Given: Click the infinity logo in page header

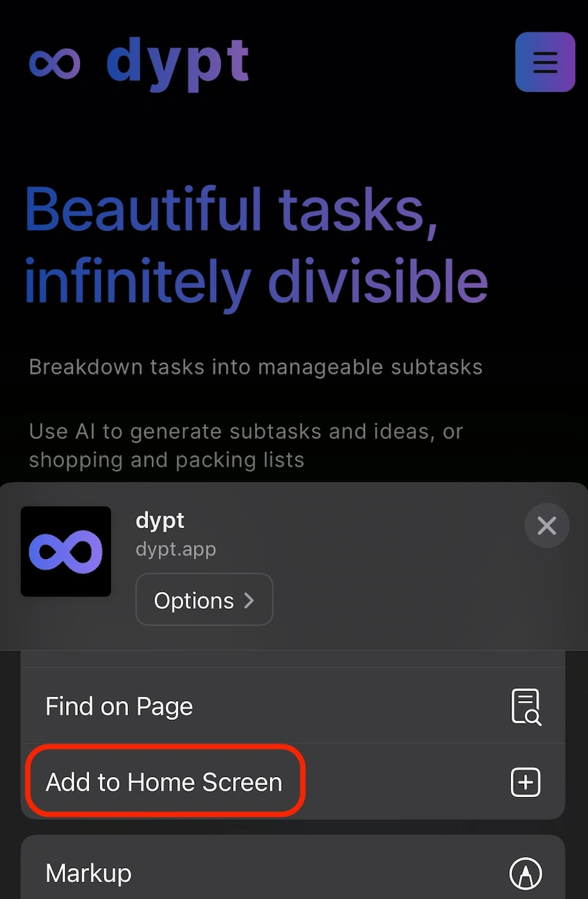Looking at the screenshot, I should coord(55,63).
